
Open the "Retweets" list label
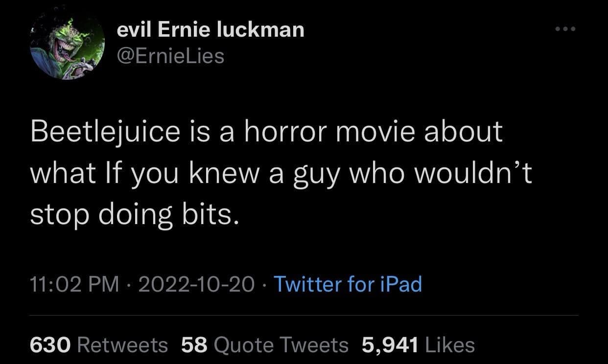point(123,345)
